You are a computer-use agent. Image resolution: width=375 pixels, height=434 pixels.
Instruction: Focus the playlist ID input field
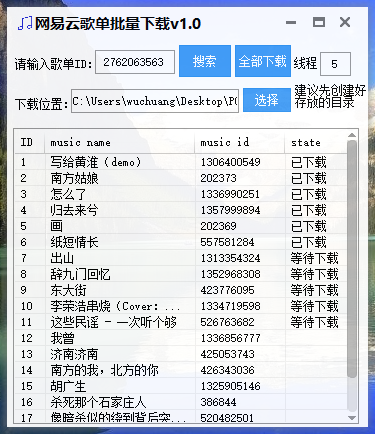pyautogui.click(x=135, y=62)
